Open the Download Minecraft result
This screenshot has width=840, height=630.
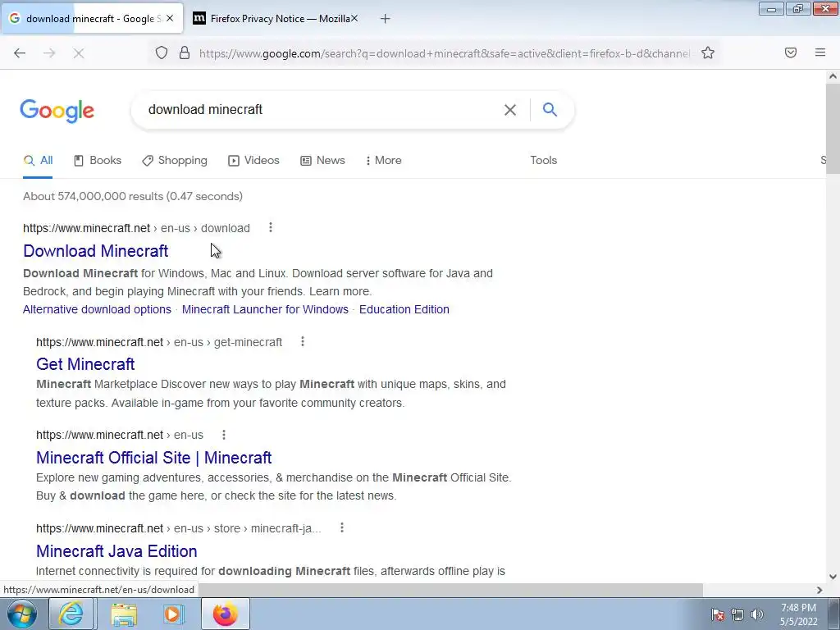[96, 251]
